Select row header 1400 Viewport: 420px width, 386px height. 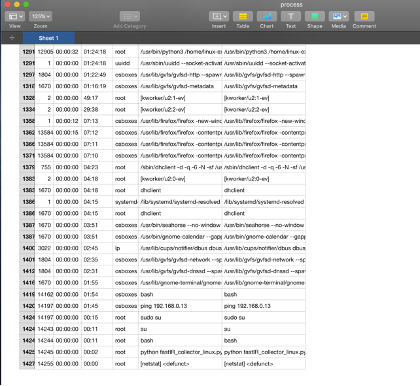(27, 248)
